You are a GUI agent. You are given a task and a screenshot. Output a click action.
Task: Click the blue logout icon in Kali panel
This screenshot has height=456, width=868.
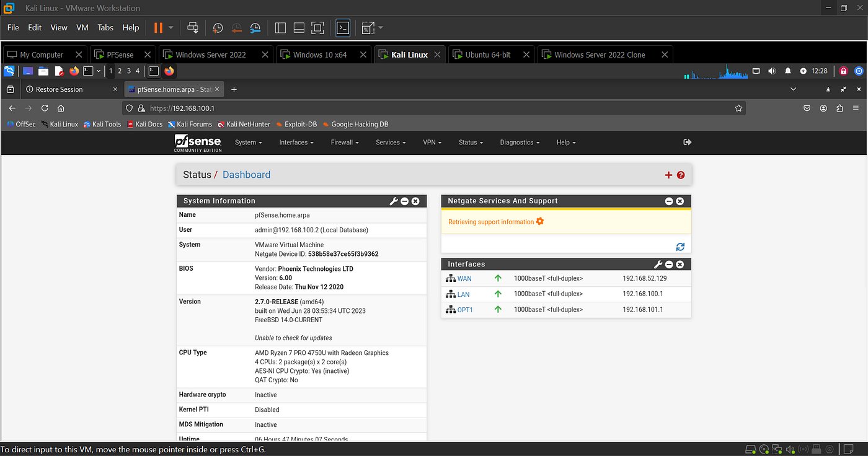(859, 71)
